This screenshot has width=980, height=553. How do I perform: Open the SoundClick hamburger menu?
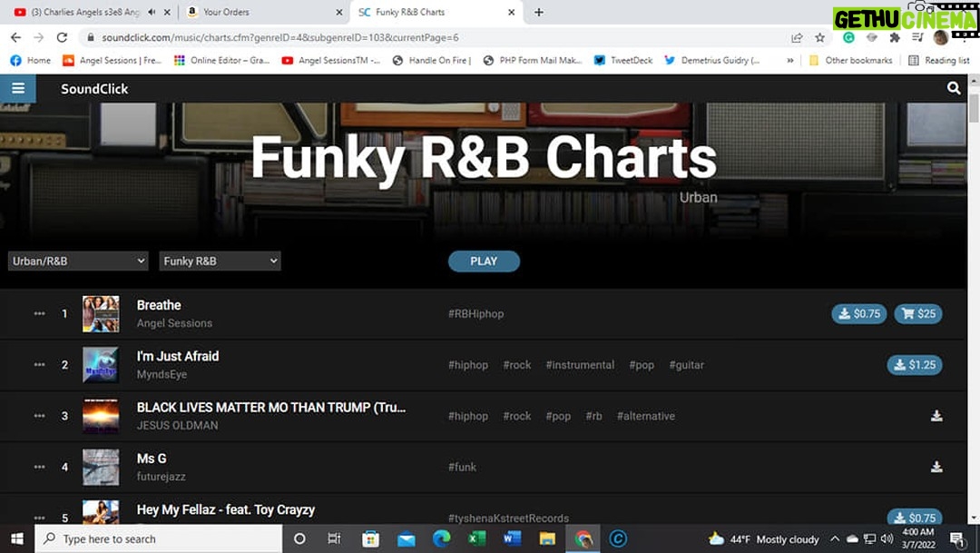click(18, 88)
